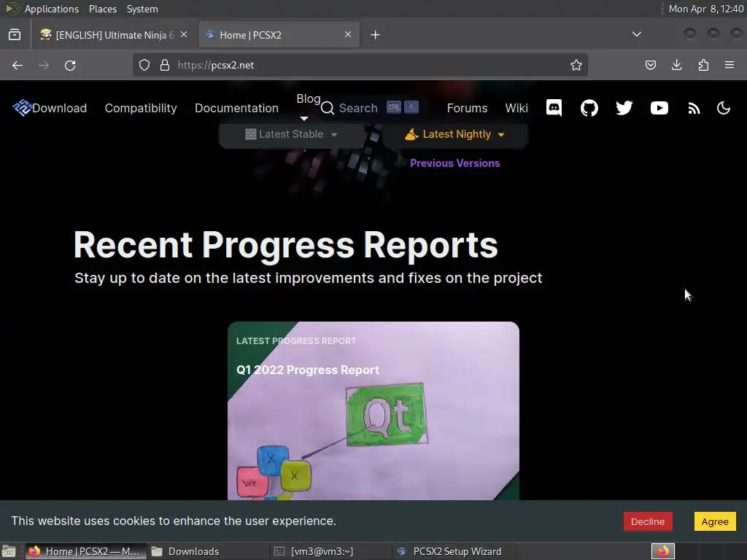Open the Places system menu
747x560 pixels.
(x=102, y=9)
